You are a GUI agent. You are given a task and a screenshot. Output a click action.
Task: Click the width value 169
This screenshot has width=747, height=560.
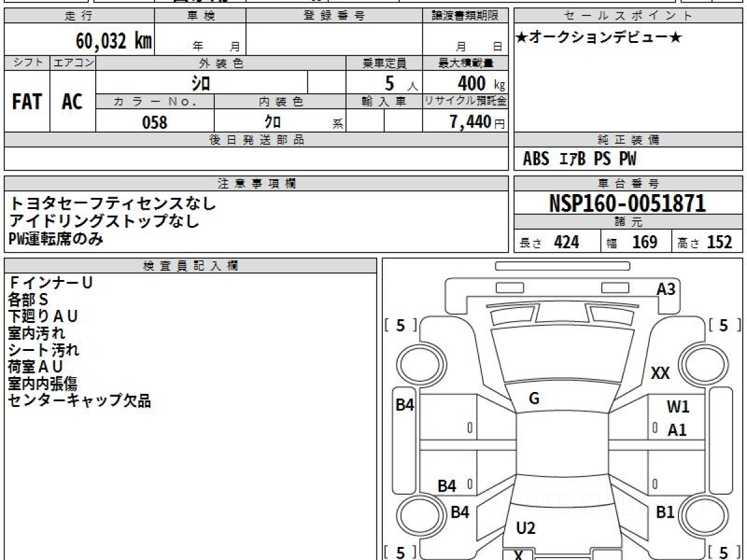(645, 242)
